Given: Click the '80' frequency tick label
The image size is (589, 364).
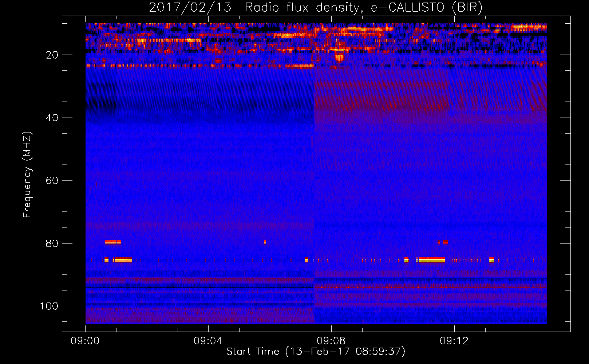Looking at the screenshot, I should 52,244.
